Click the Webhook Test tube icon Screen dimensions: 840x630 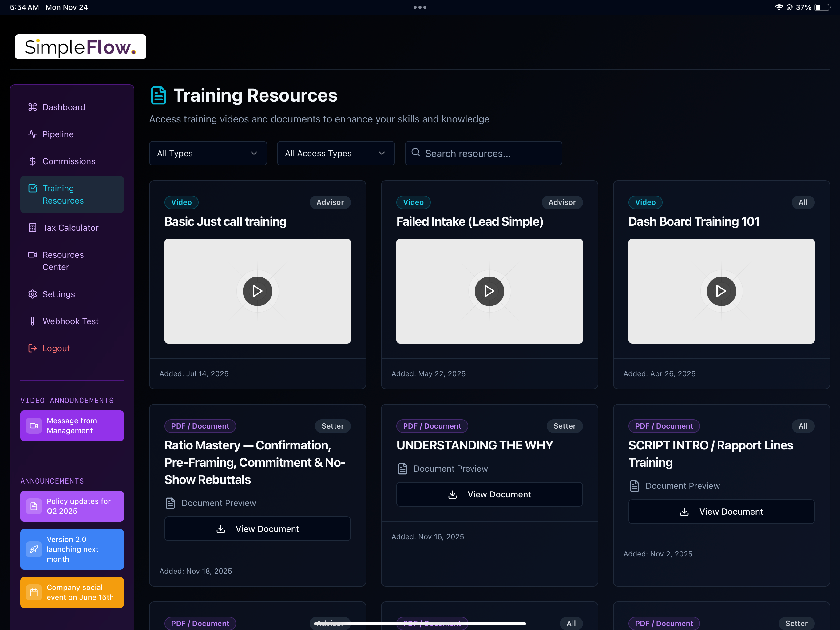pyautogui.click(x=33, y=321)
